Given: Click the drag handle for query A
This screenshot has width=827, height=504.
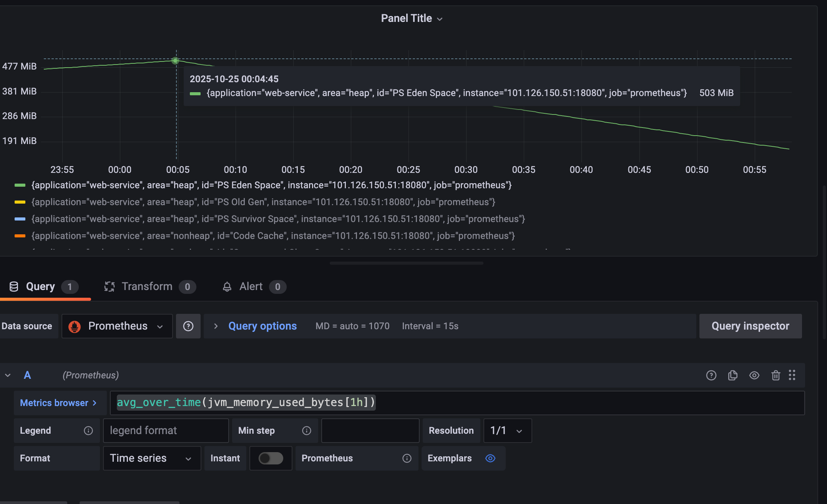Looking at the screenshot, I should click(792, 375).
